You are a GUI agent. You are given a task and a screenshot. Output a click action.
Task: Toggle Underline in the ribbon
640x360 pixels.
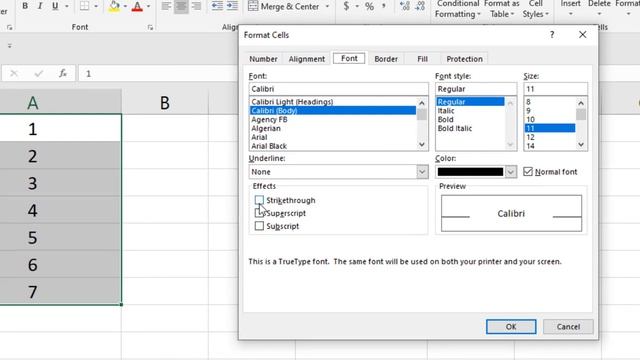[55, 6]
